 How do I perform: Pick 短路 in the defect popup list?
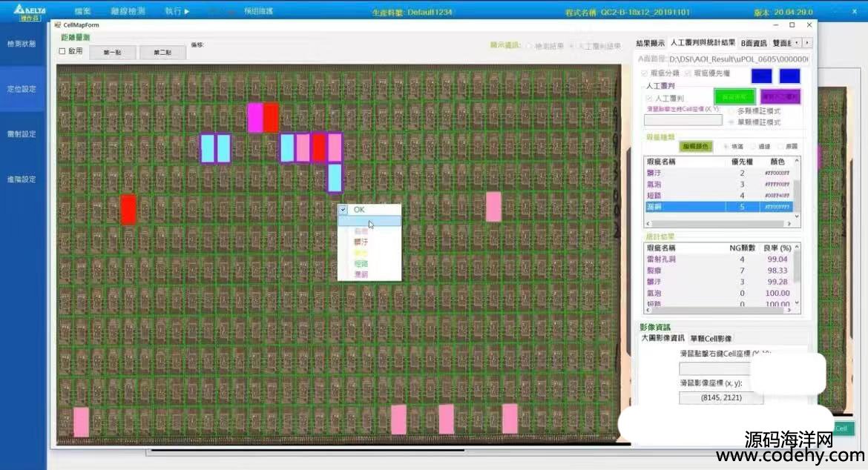(x=361, y=263)
